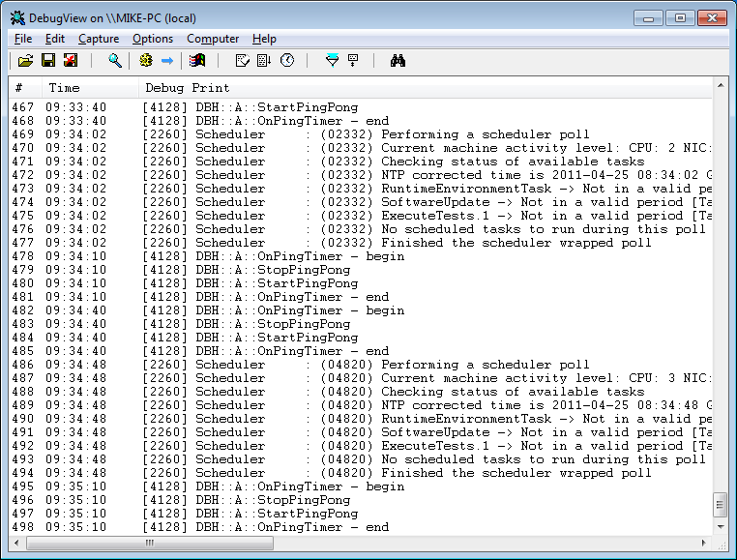Click the vertical scrollbar thumb
Screen dimensions: 737x560
[721, 506]
